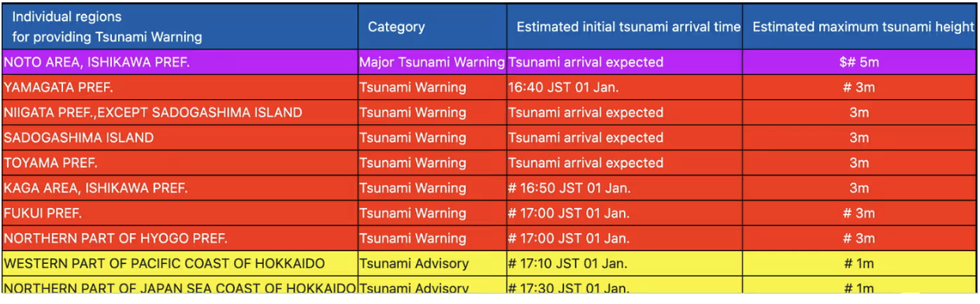Click the # 17:10 JST 01 Jan. cell
This screenshot has height=304, width=980.
coord(625,264)
